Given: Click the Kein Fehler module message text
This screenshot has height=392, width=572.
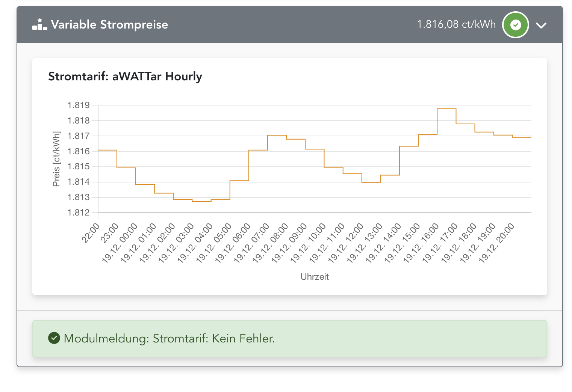Looking at the screenshot, I should 169,338.
